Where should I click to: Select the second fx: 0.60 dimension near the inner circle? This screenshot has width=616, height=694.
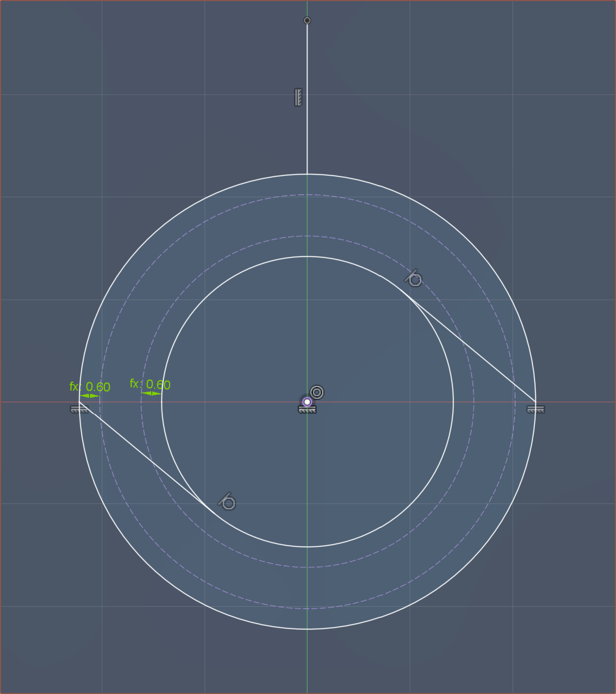(x=151, y=385)
